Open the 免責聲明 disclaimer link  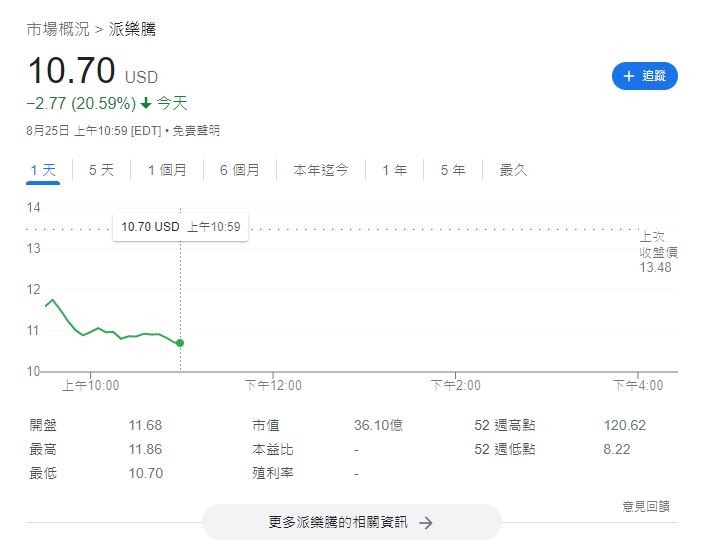(x=196, y=131)
